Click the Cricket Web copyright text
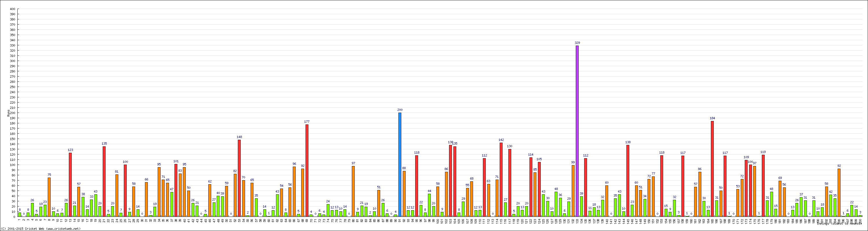Image resolution: width=868 pixels, height=231 pixels. [41, 229]
